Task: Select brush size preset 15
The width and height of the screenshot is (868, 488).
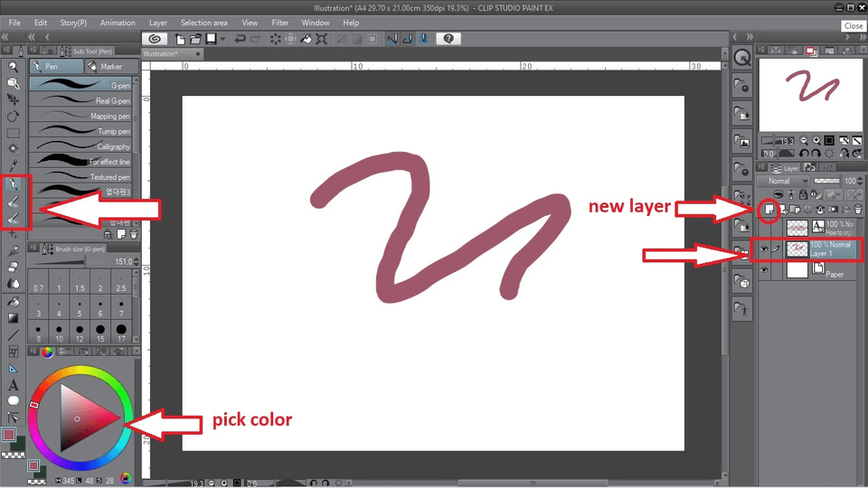Action: pyautogui.click(x=100, y=333)
